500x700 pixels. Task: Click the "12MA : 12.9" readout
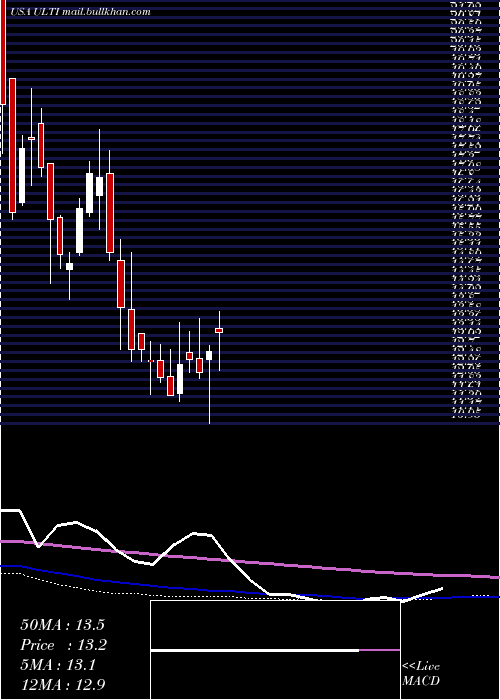pos(63,685)
